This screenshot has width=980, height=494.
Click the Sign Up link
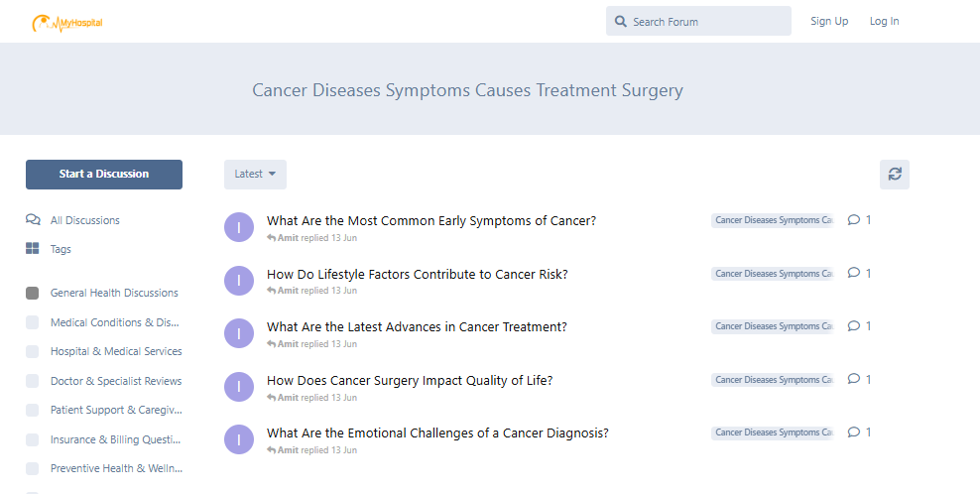[829, 21]
